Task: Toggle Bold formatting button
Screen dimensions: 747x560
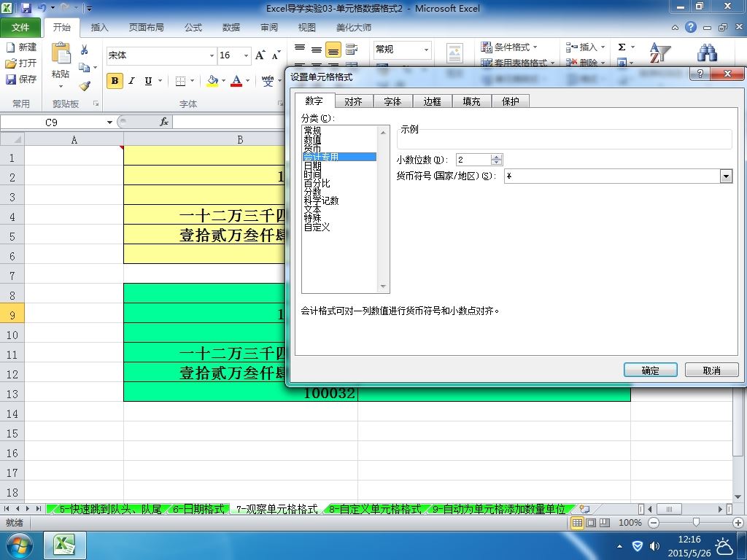Action: [x=115, y=81]
